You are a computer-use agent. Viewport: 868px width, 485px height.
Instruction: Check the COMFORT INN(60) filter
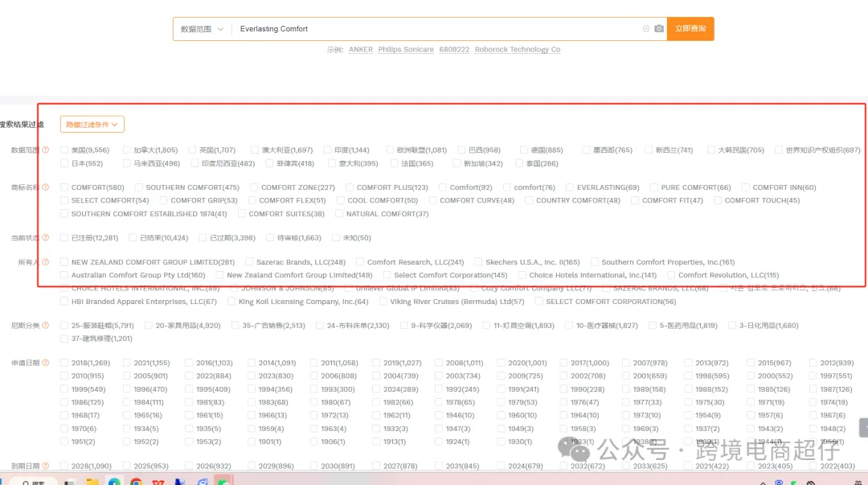pos(745,187)
